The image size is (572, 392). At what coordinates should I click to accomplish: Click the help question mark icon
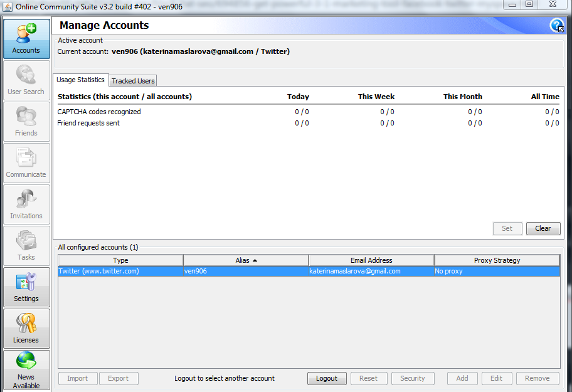(x=556, y=25)
